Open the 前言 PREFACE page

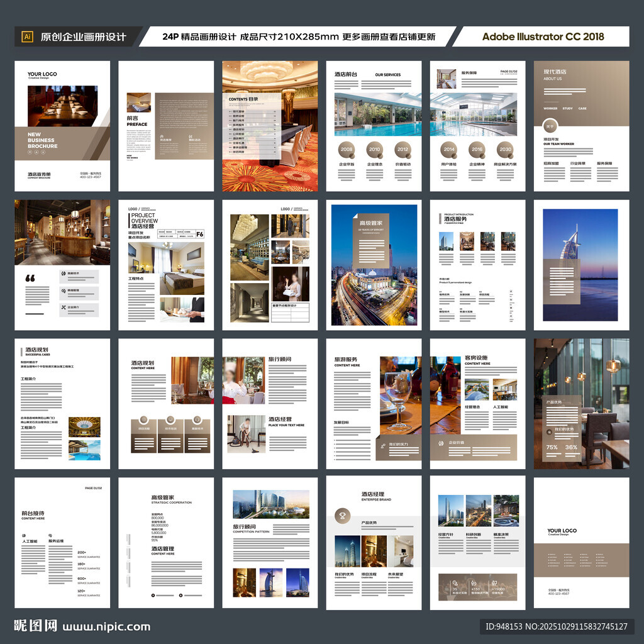166,126
